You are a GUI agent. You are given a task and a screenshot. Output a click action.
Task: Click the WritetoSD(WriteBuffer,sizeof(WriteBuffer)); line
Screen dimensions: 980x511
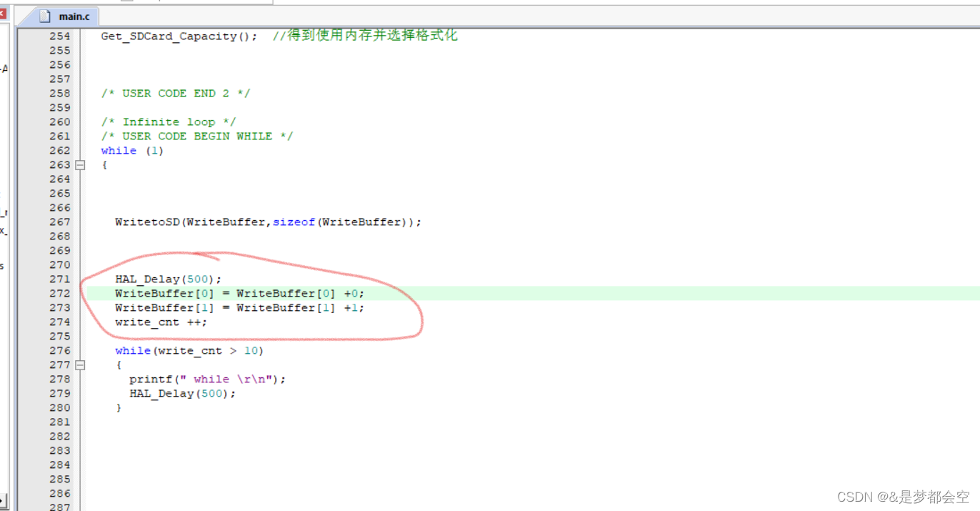coord(269,222)
